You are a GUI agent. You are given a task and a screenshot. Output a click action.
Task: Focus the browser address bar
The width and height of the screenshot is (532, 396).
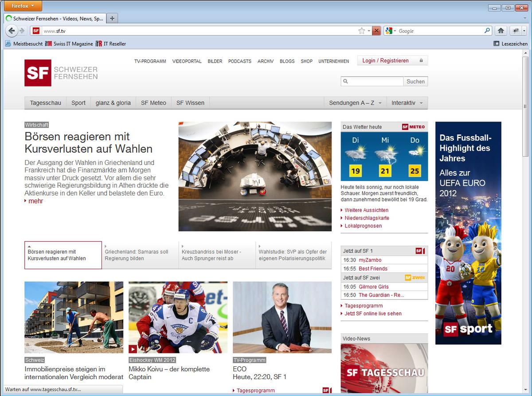199,31
